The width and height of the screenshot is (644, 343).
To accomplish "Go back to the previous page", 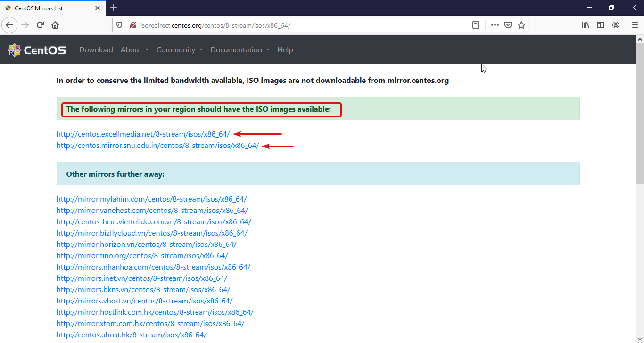I will [9, 25].
